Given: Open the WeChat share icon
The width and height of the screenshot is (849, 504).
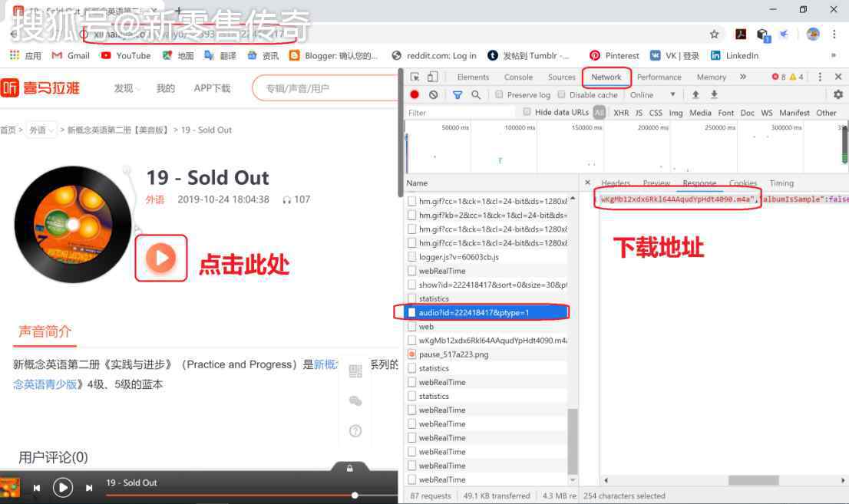Looking at the screenshot, I should tap(355, 401).
